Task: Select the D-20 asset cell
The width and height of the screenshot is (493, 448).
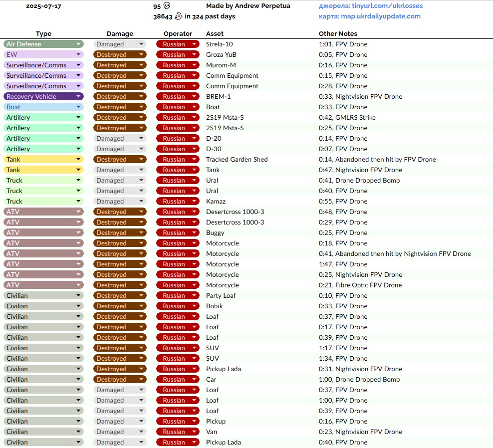Action: click(214, 138)
